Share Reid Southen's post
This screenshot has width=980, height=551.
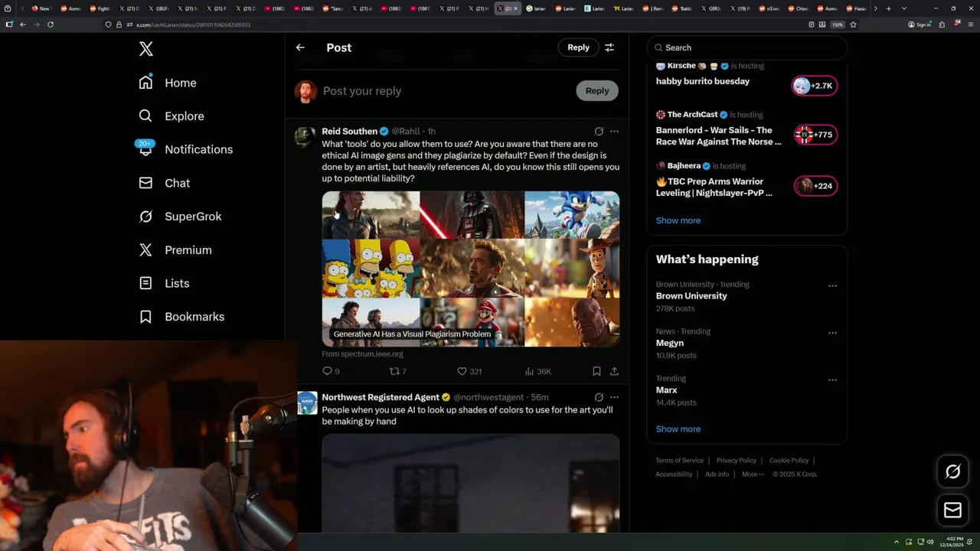pyautogui.click(x=614, y=371)
